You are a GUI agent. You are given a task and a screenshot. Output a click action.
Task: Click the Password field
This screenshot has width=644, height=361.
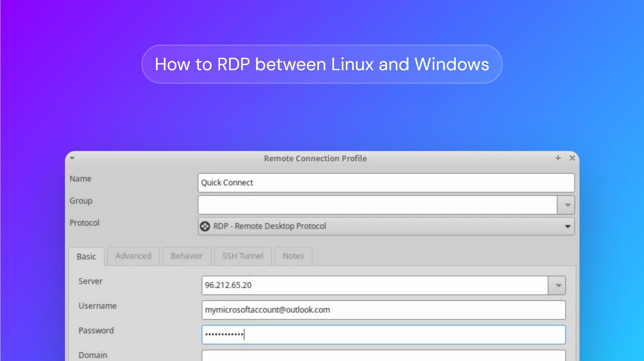(384, 334)
